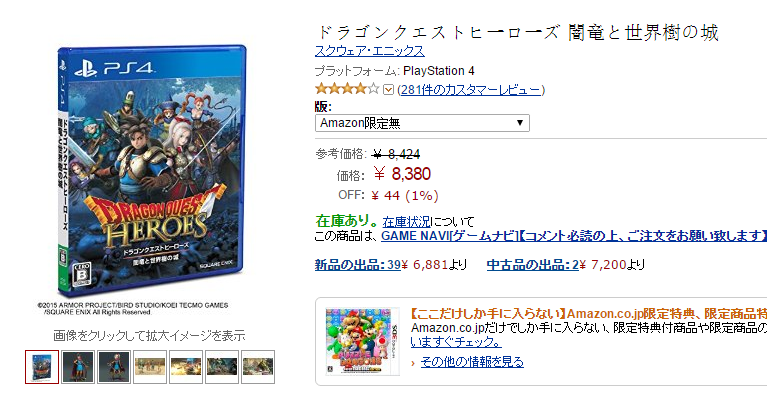Open the GAME NAVI seller link
Viewport: 767px width, 401px height.
click(x=574, y=236)
